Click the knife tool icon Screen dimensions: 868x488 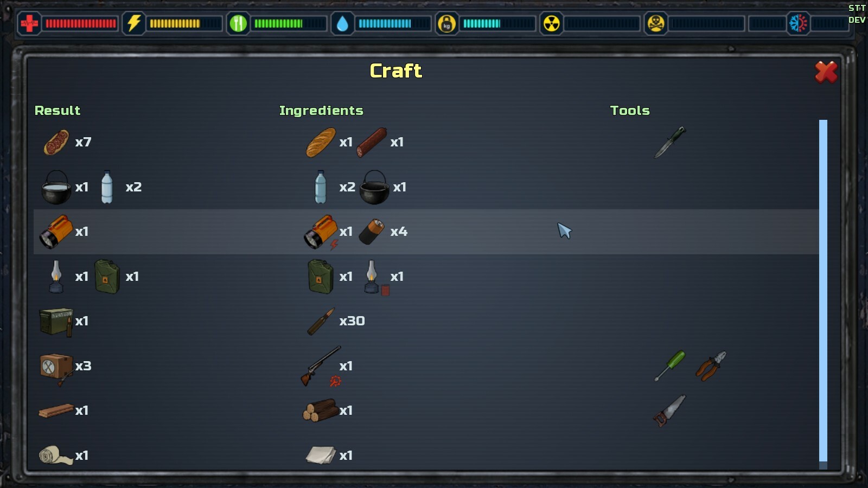coord(670,142)
